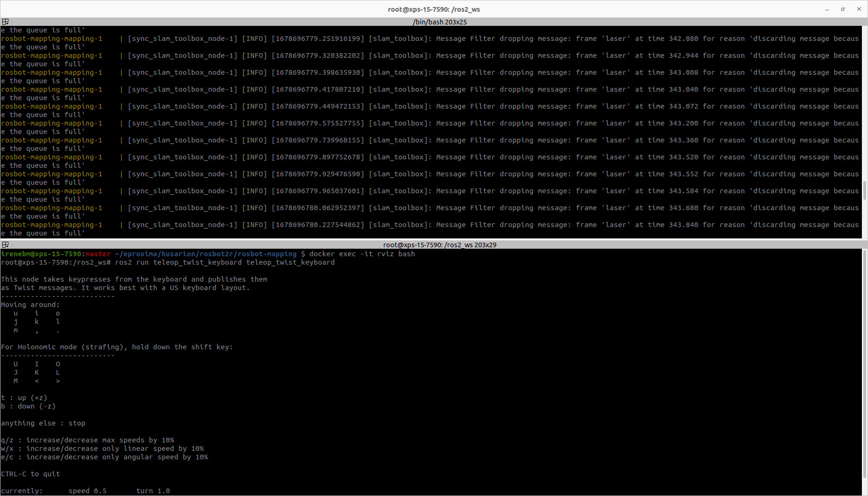The width and height of the screenshot is (868, 496).
Task: Click 'ros2 run teleop_twist_keyboard teleop_twist_keyboard' command
Action: point(225,262)
